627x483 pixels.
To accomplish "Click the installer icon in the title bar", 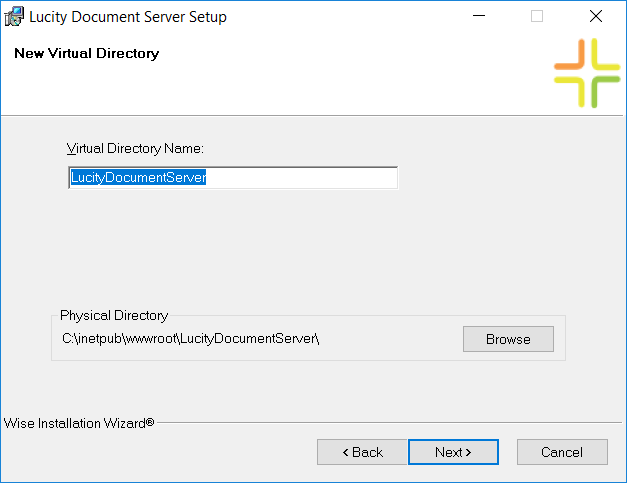I will tap(14, 16).
